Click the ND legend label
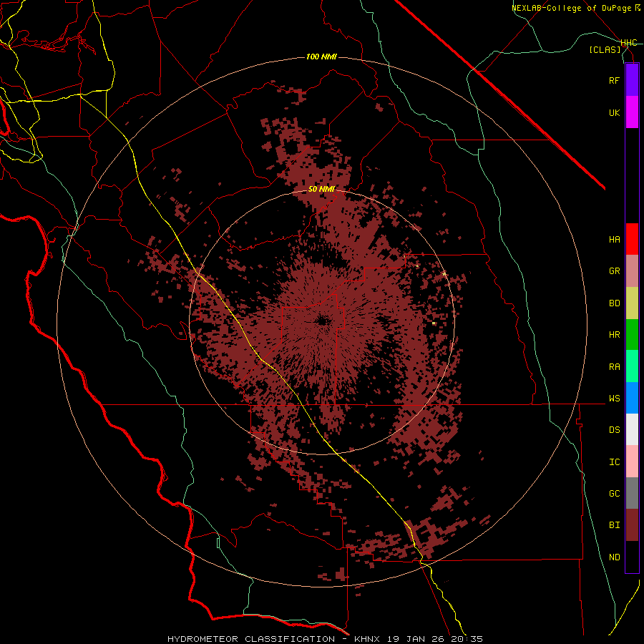Screen dimensions: 644x644 tap(614, 557)
